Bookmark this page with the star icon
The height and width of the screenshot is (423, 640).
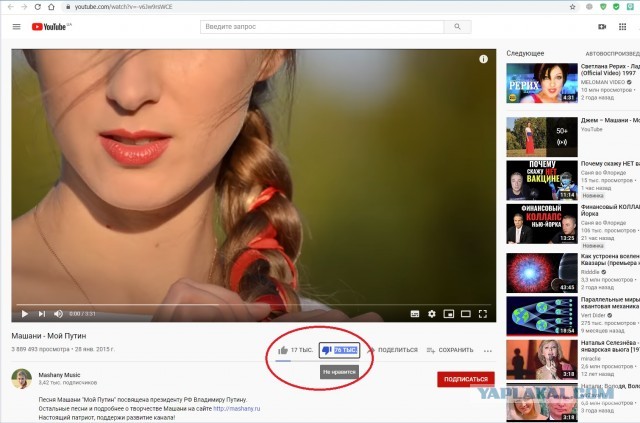[x=573, y=7]
